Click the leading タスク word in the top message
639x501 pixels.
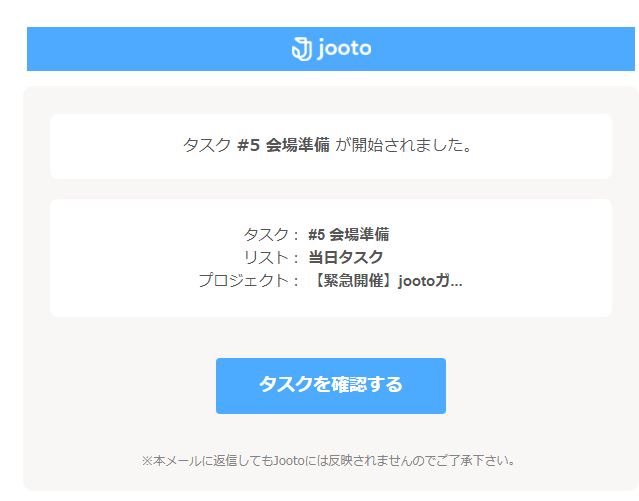(x=207, y=145)
